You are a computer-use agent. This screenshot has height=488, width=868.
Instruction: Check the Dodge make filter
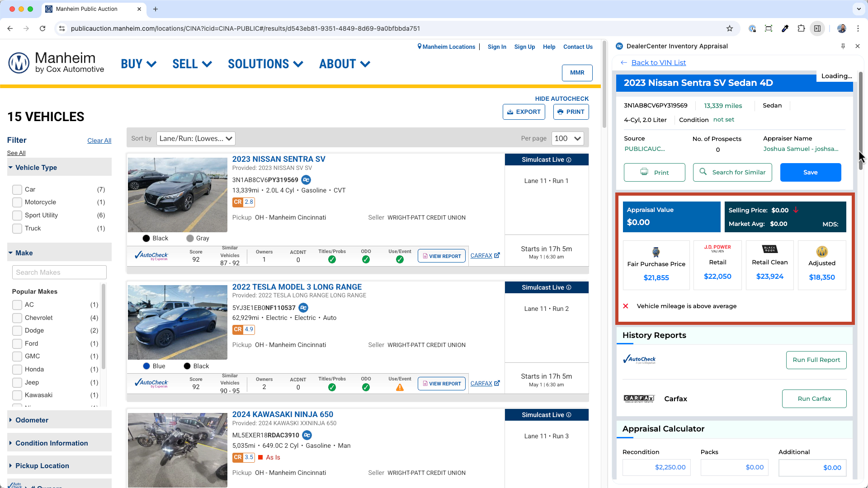tap(17, 331)
